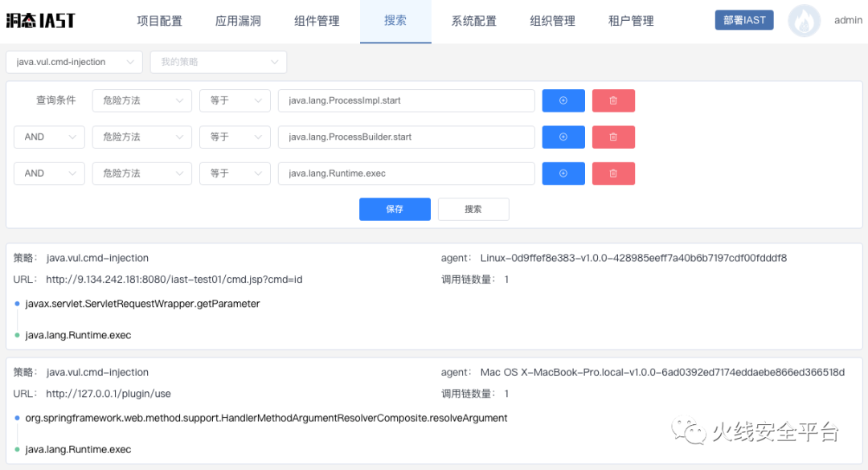
Task: Add a condition after the ProcessBuilder.start row
Action: tap(563, 137)
